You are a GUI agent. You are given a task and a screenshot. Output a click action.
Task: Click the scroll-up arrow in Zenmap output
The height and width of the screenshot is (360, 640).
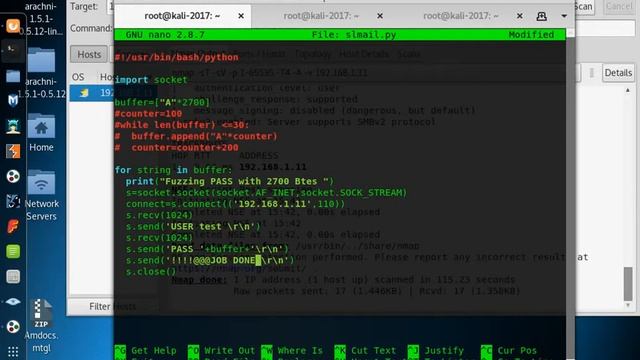coord(628,90)
